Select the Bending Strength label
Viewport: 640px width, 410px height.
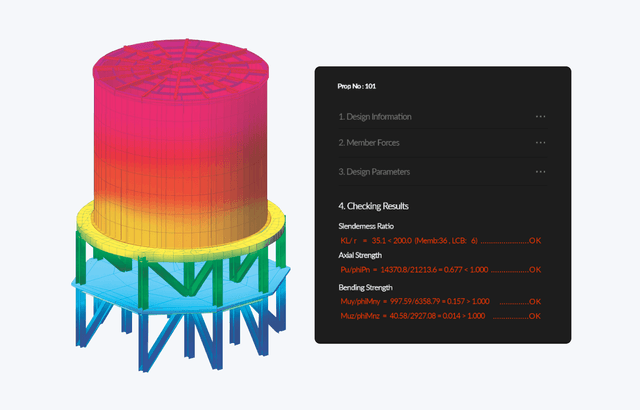tap(367, 288)
